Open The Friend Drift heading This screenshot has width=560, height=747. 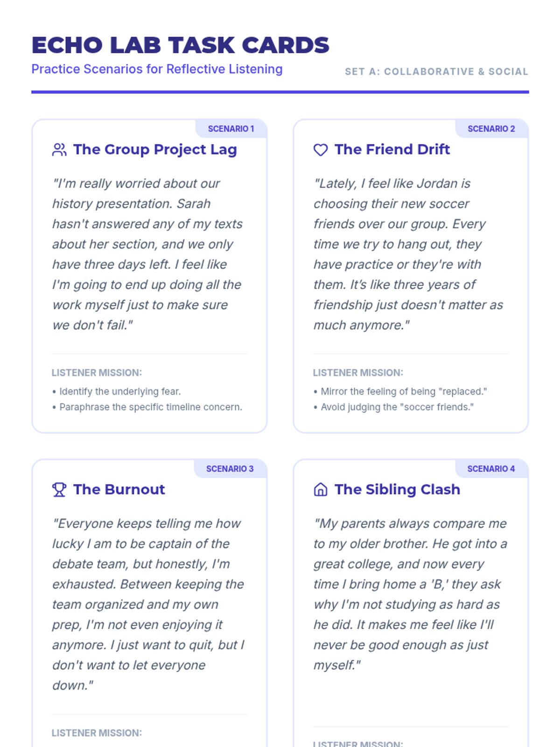392,149
